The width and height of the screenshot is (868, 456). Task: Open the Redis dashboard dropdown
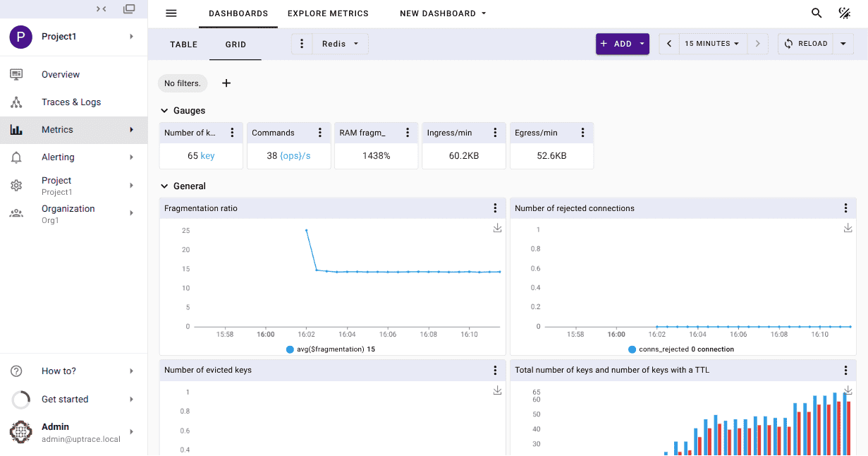[x=341, y=44]
